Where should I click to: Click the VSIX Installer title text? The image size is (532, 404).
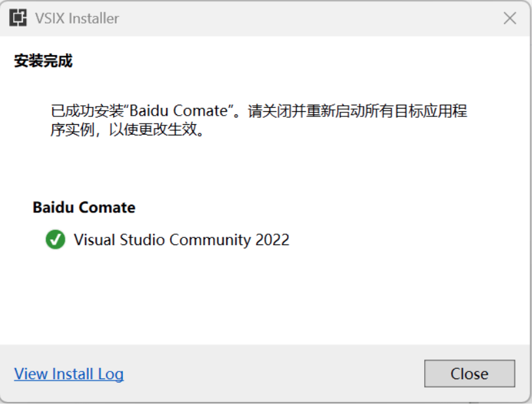pyautogui.click(x=77, y=18)
